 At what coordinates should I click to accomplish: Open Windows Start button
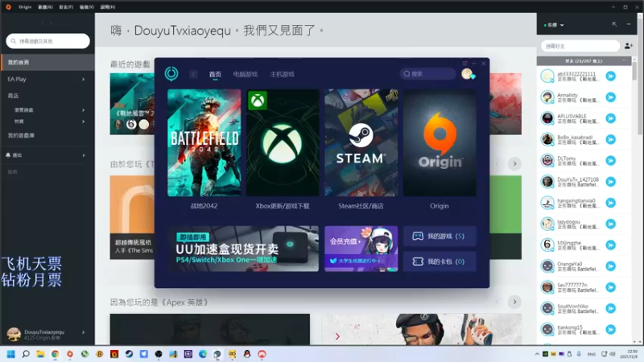click(x=11, y=354)
